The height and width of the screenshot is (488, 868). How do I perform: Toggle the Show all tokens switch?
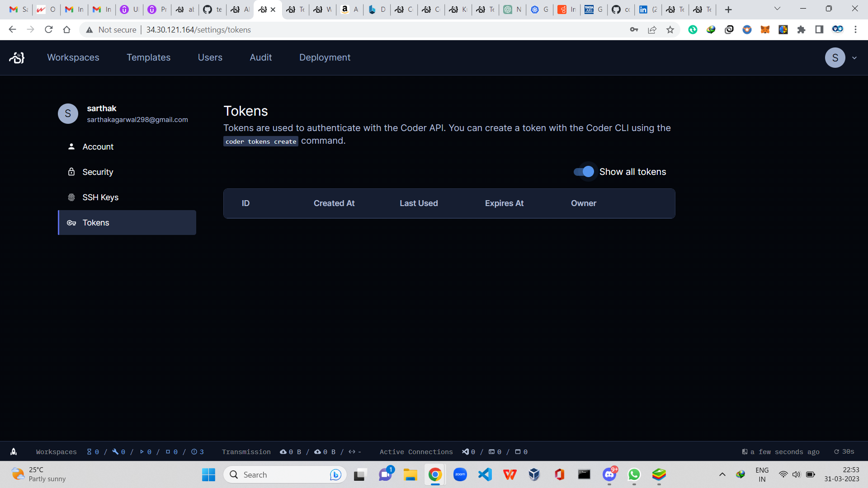[584, 172]
